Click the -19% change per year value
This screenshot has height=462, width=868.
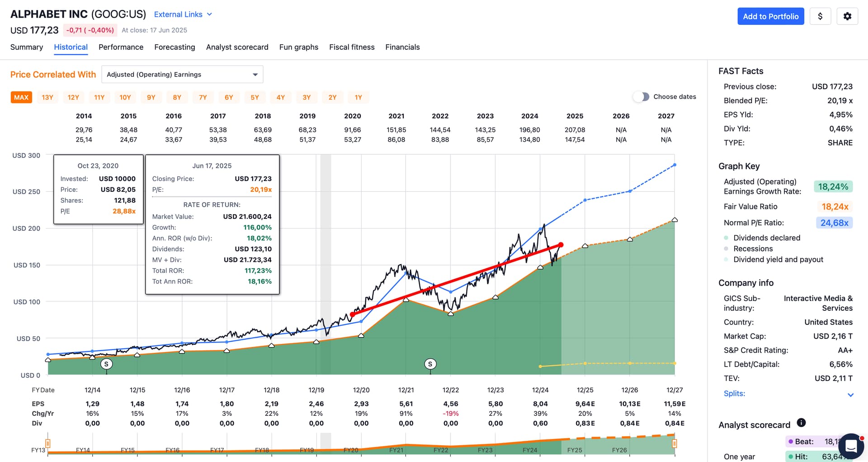[x=451, y=414]
